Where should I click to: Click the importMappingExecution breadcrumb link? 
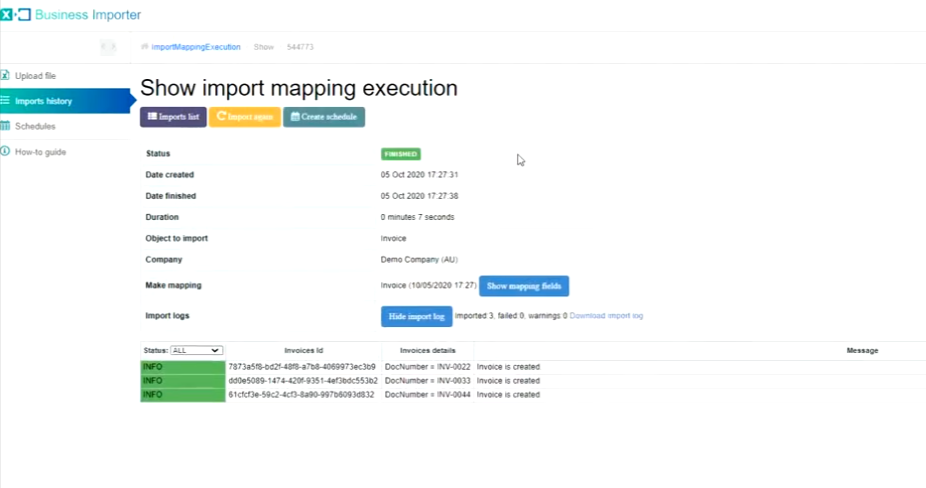tap(197, 47)
